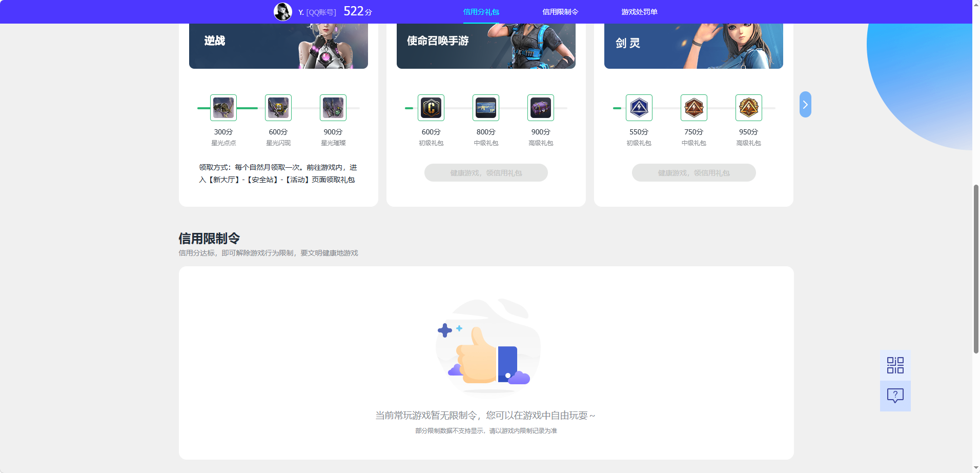Viewport: 980px width, 473px height.
Task: Click the scrollbar up arrow
Action: [x=976, y=4]
